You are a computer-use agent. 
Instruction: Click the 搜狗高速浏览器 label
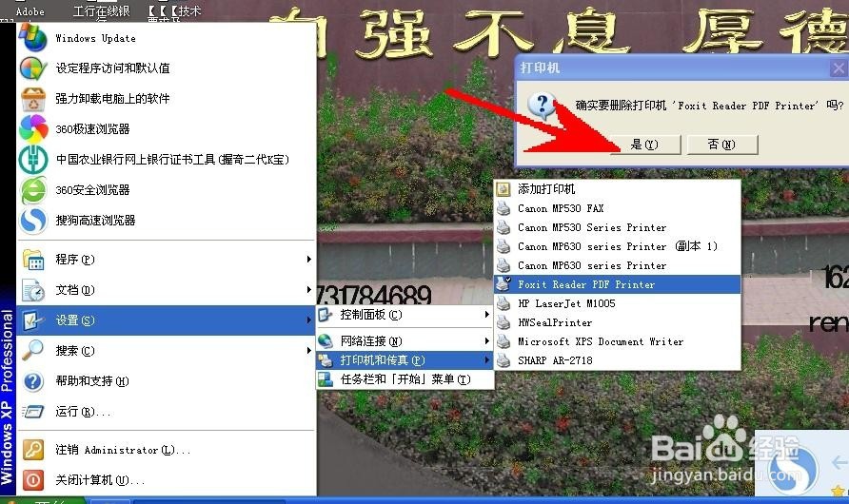click(95, 221)
